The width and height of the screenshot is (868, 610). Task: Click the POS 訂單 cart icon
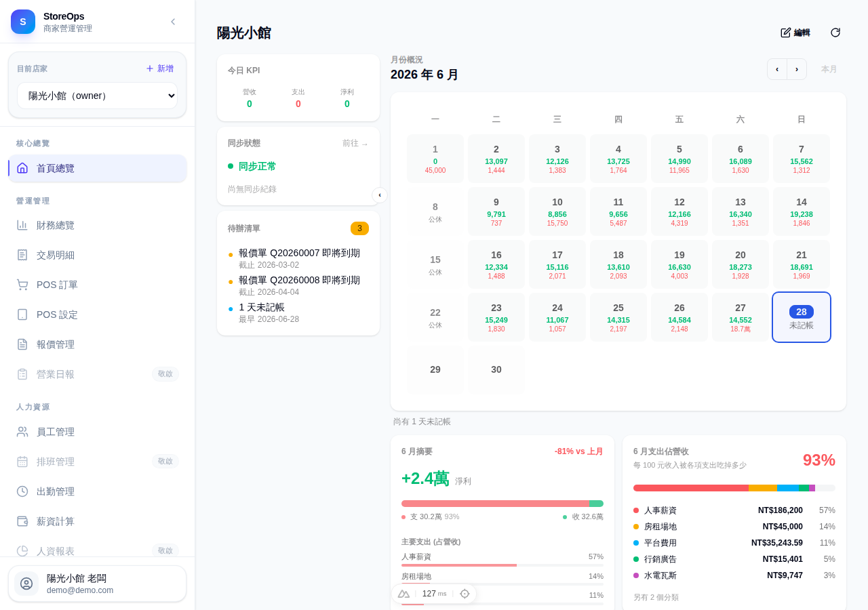(x=22, y=285)
